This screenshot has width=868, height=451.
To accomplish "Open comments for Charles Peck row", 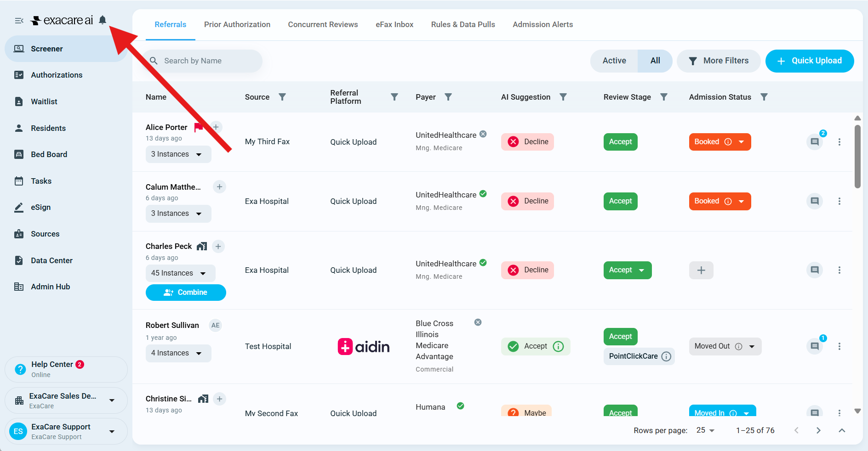I will pyautogui.click(x=815, y=270).
